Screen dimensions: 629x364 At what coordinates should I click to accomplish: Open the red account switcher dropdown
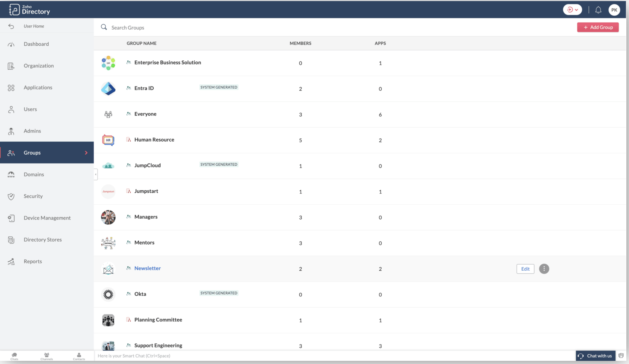point(572,10)
